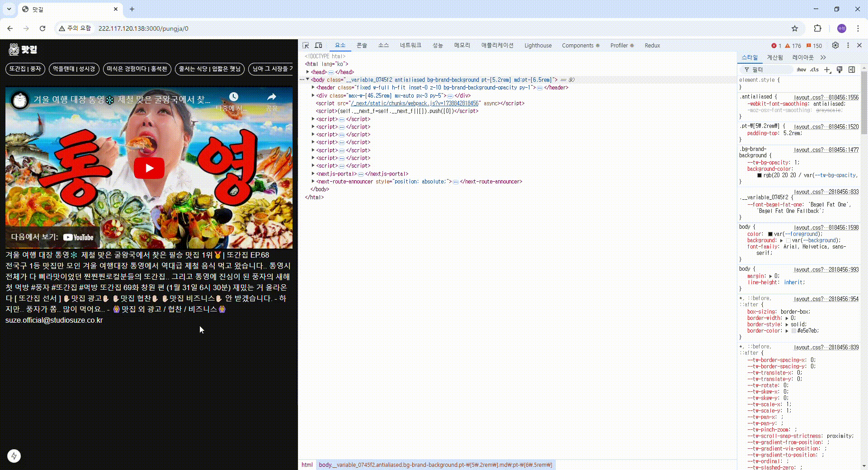Switch to the 콘솔 tab
The width and height of the screenshot is (868, 470).
click(362, 46)
